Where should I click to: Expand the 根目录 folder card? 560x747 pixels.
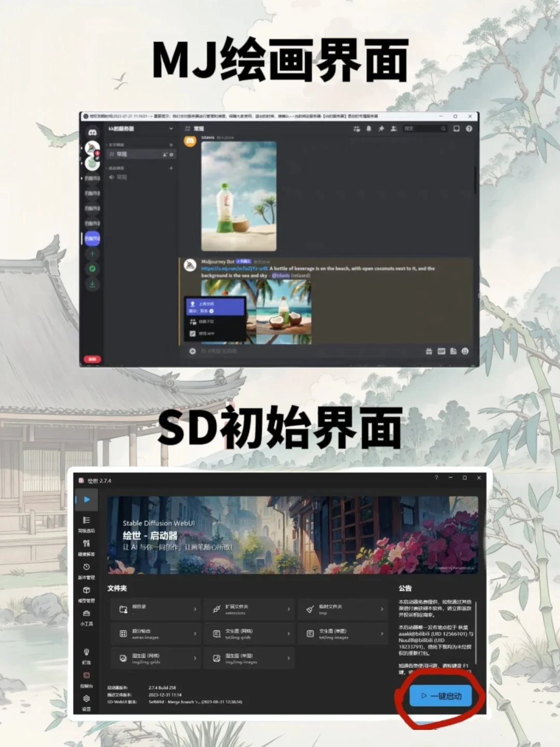click(x=156, y=609)
